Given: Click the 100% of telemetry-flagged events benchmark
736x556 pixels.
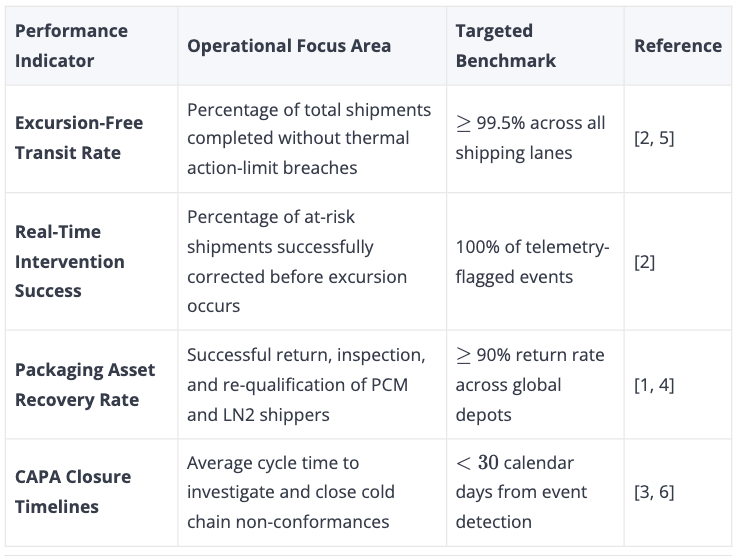Looking at the screenshot, I should click(x=532, y=262).
